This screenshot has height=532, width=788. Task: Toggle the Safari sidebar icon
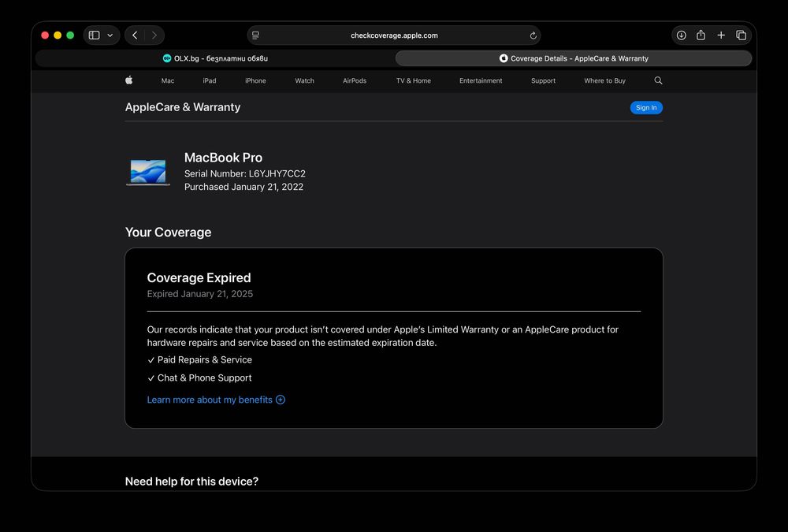coord(94,35)
